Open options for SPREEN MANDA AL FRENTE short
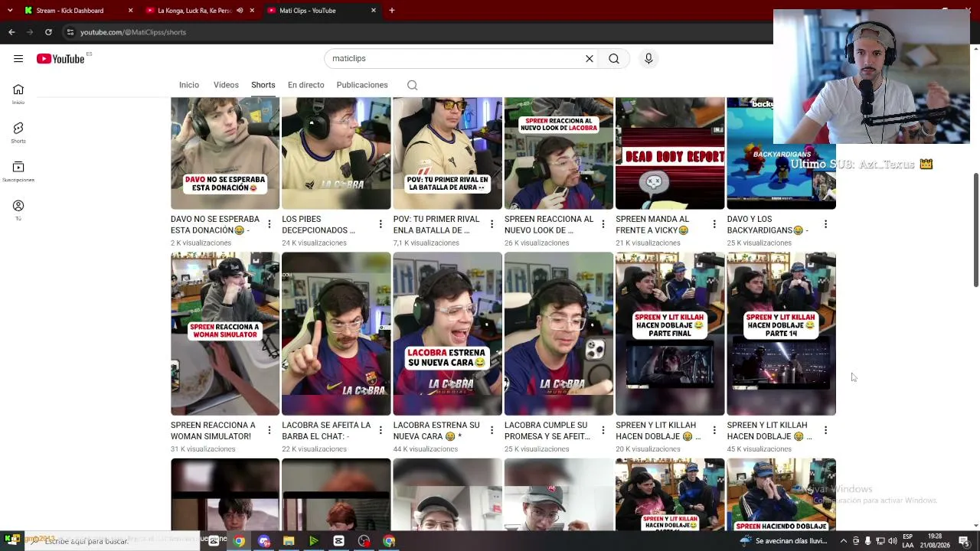 [714, 224]
